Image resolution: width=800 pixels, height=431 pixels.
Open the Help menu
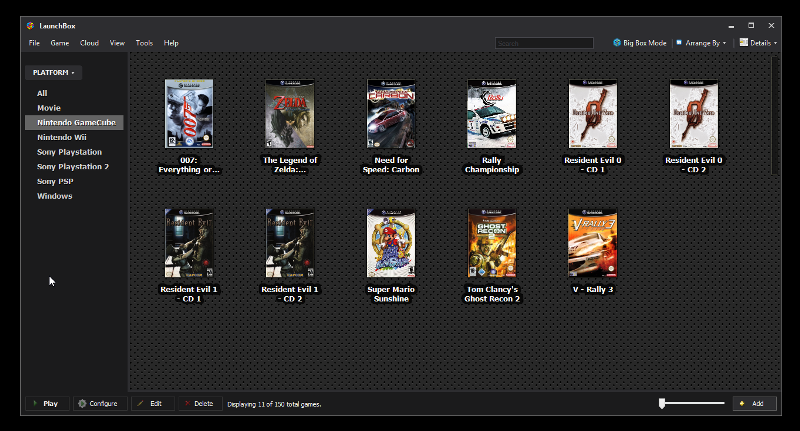[171, 43]
